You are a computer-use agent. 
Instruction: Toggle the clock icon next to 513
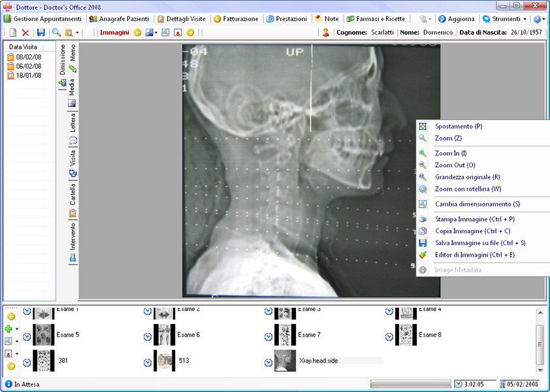148,363
